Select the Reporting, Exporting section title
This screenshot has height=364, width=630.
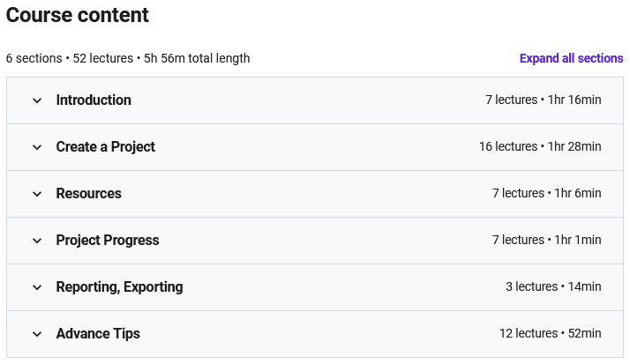[x=119, y=287]
